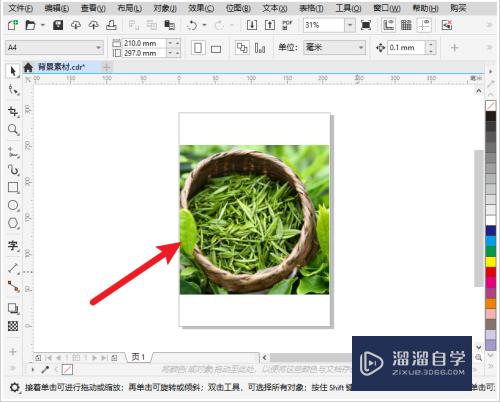Open the 效果 menu
500x402 pixels.
[x=201, y=8]
